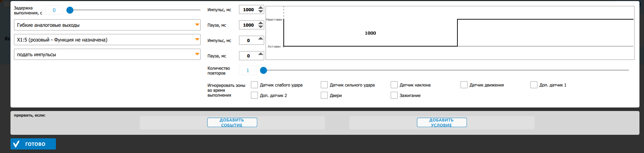Increase the first Пауза value with up arrow
Viewport: 644px width, 153px height.
coord(261,23)
